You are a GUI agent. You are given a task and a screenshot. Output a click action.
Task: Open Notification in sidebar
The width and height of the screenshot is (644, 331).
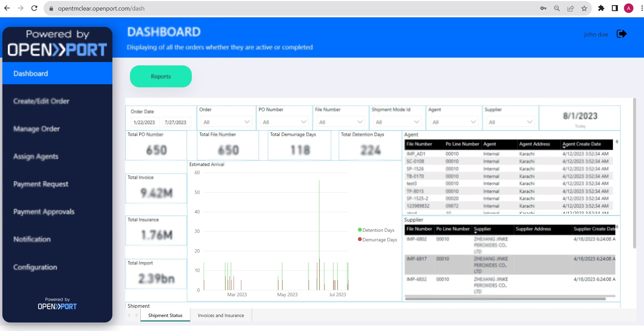click(x=32, y=239)
